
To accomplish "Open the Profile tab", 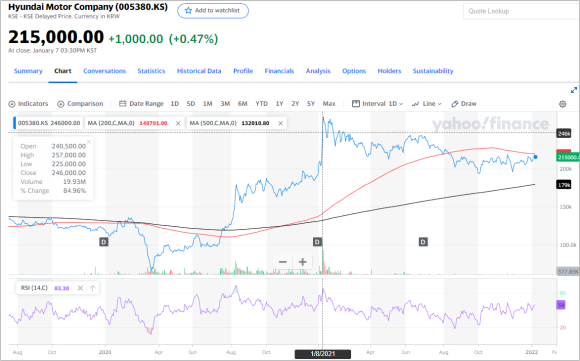I will click(243, 71).
